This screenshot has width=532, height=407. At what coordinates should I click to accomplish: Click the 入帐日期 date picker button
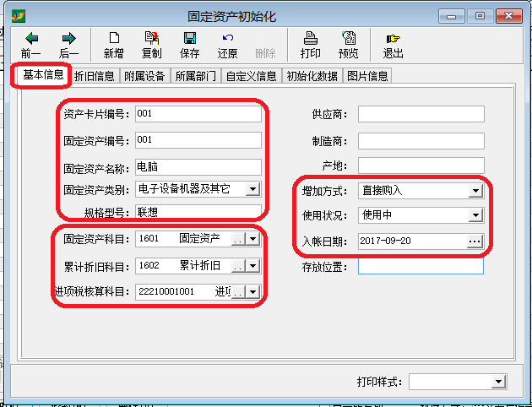(x=475, y=241)
